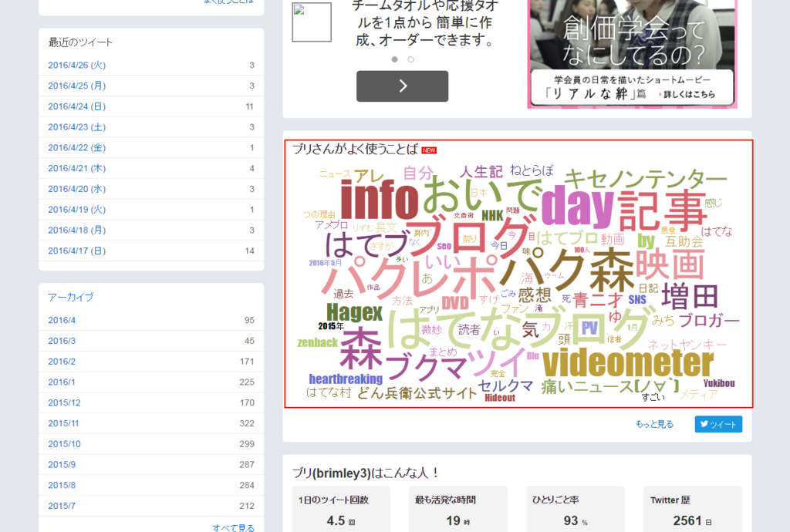Viewport: 790px width, 532px height.
Task: Click word '増田' in the word cloud
Action: pos(689,297)
